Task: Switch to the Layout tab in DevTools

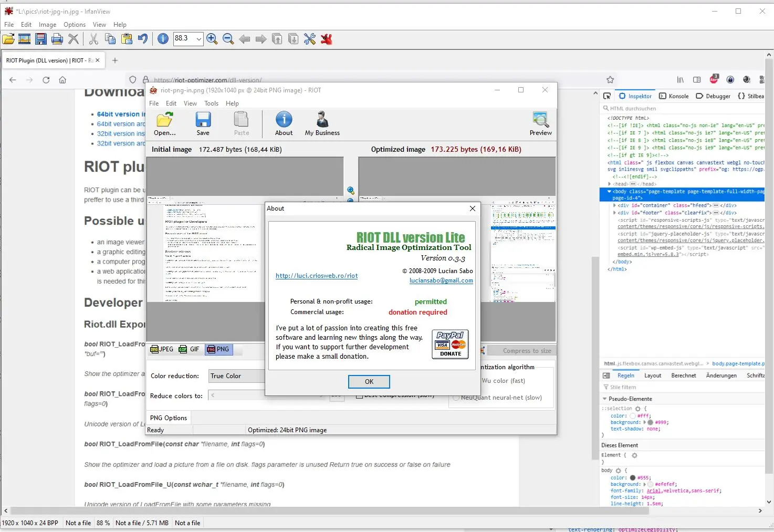Action: (x=653, y=375)
